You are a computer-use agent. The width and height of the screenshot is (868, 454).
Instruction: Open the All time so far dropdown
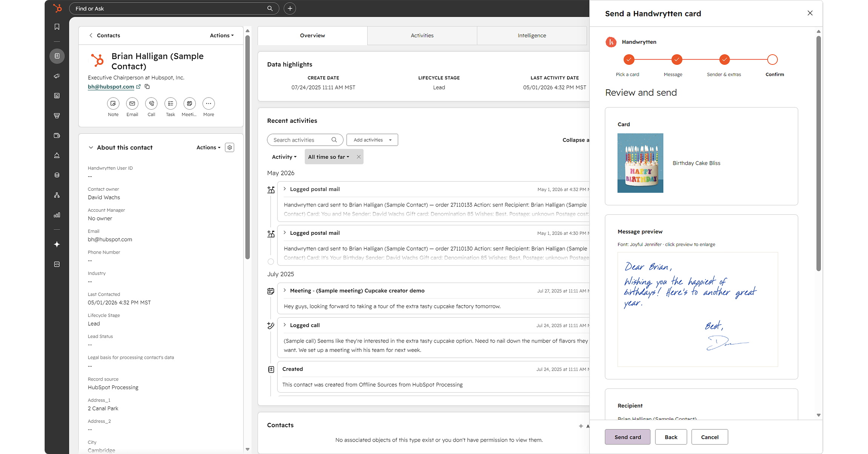(x=328, y=157)
